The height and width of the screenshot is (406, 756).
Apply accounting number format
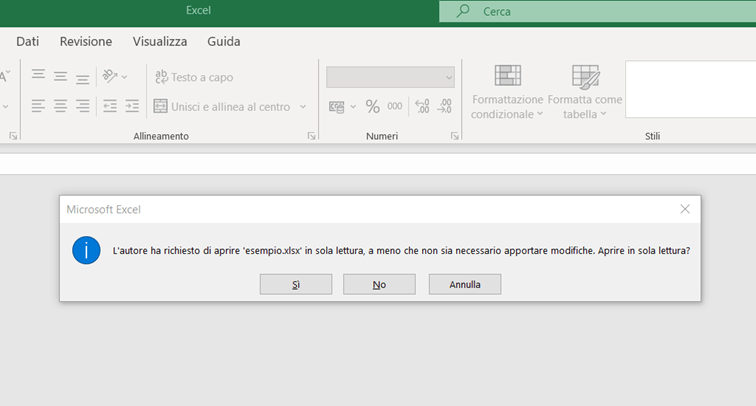point(337,107)
